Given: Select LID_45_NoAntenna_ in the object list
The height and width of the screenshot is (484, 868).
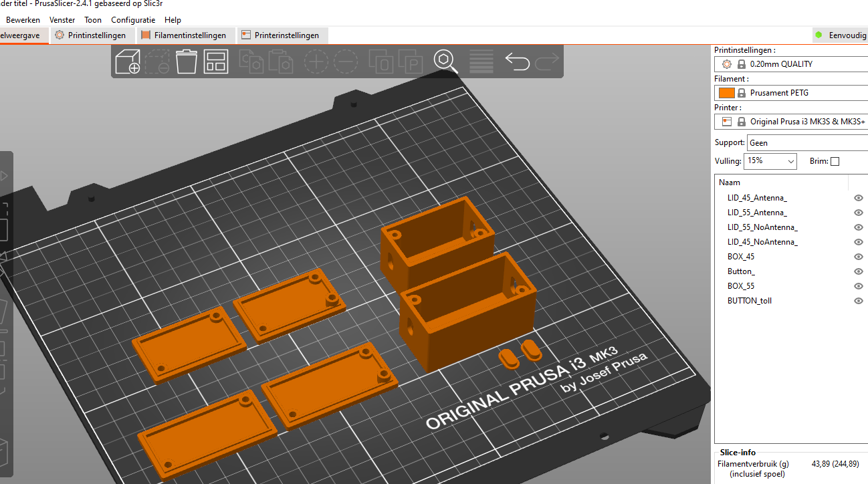Looking at the screenshot, I should pyautogui.click(x=762, y=242).
